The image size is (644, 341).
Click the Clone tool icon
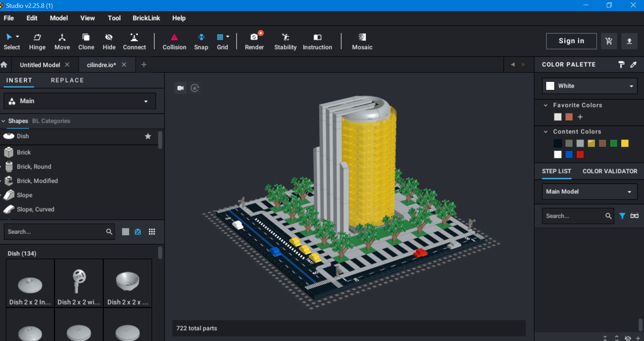click(x=86, y=37)
